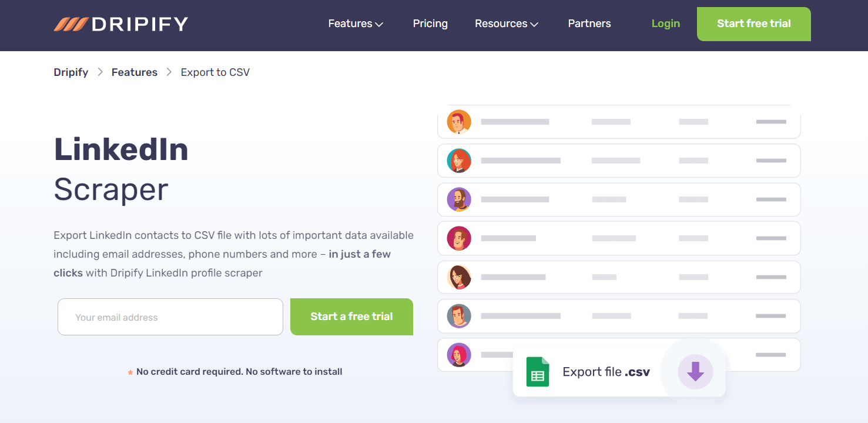Open the Partners menu item
The image size is (868, 423).
(x=589, y=24)
